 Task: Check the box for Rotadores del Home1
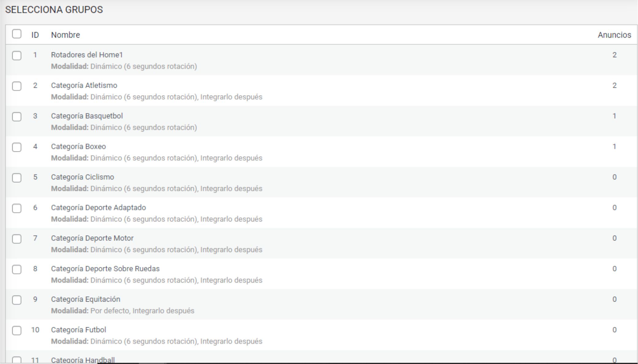click(17, 56)
